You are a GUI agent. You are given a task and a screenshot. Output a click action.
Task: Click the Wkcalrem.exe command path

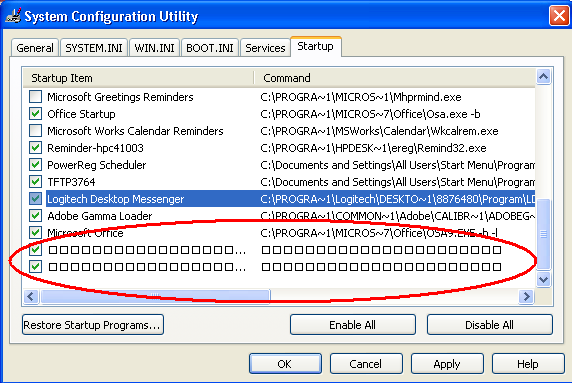[379, 131]
